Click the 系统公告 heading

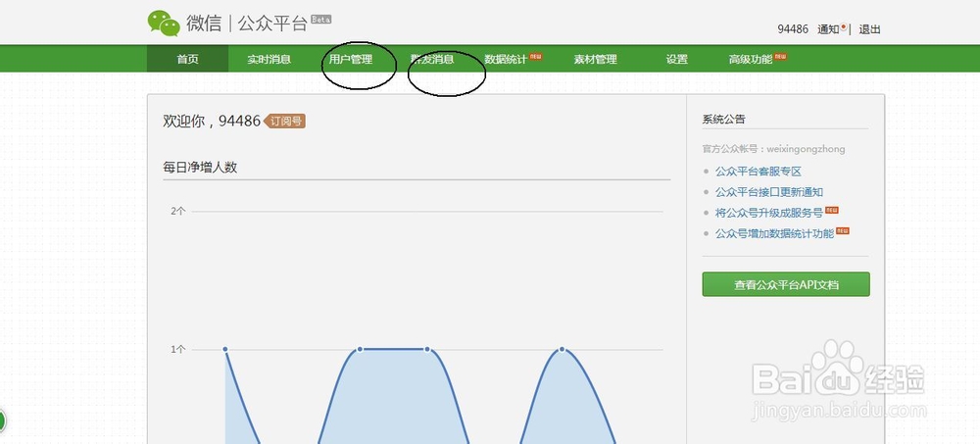[724, 119]
